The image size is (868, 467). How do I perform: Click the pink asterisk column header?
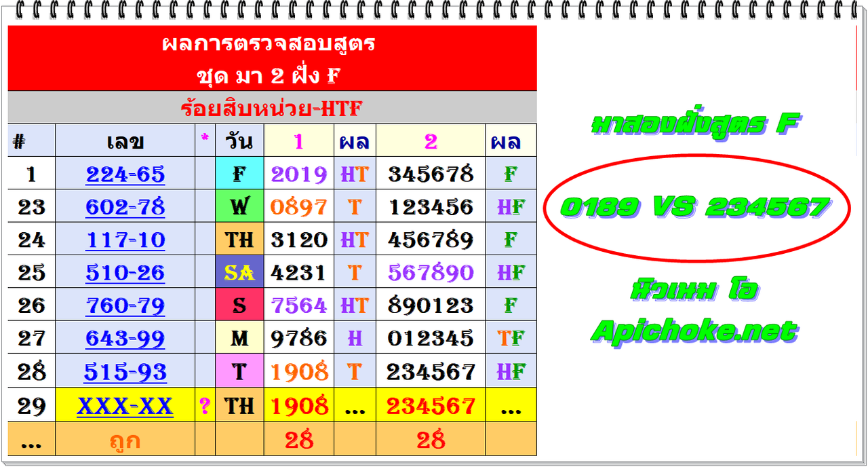(x=205, y=138)
